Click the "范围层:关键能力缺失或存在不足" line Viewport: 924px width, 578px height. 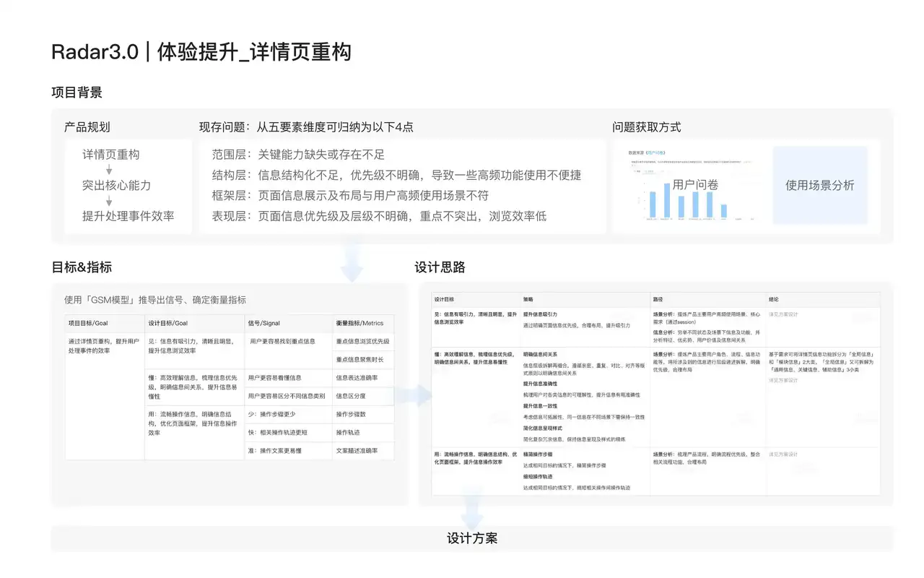[298, 155]
